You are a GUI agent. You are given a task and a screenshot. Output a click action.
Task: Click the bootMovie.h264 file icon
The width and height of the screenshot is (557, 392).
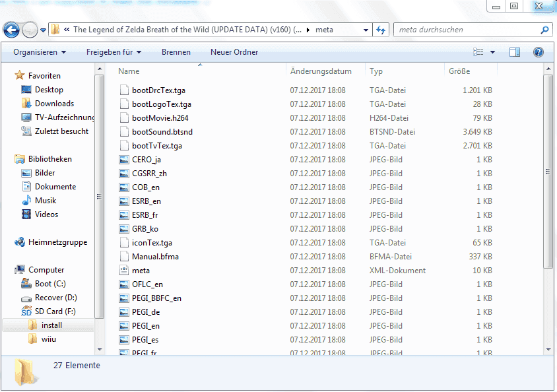click(124, 118)
